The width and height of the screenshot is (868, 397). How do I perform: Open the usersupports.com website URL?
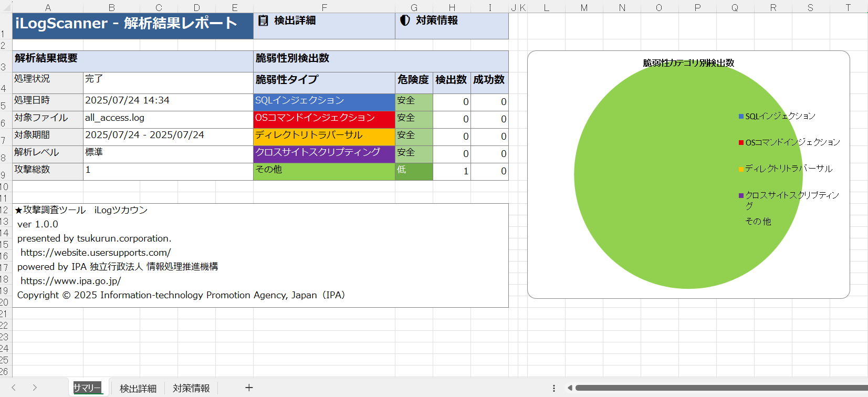coord(96,253)
